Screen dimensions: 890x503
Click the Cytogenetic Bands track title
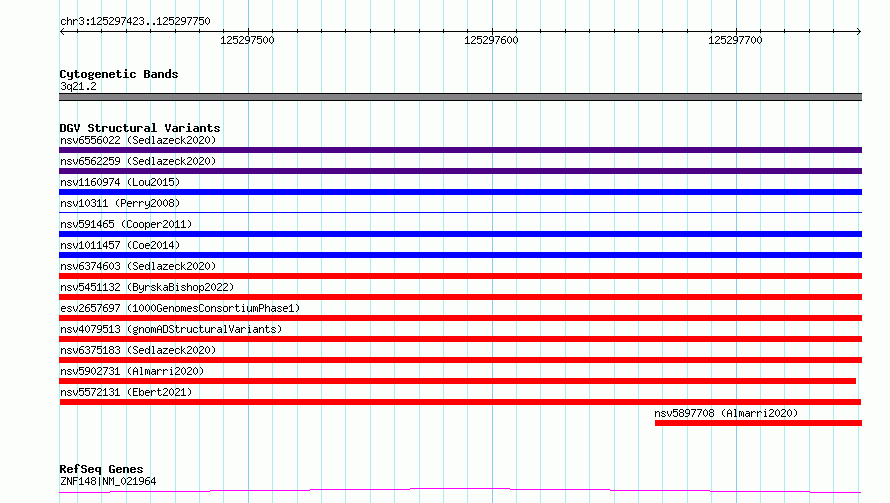(119, 74)
